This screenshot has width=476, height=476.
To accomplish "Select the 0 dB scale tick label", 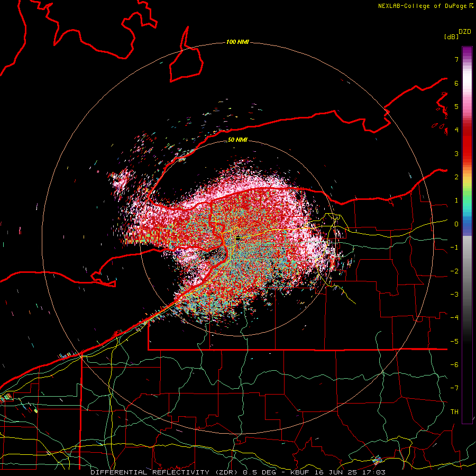I will coord(456,224).
